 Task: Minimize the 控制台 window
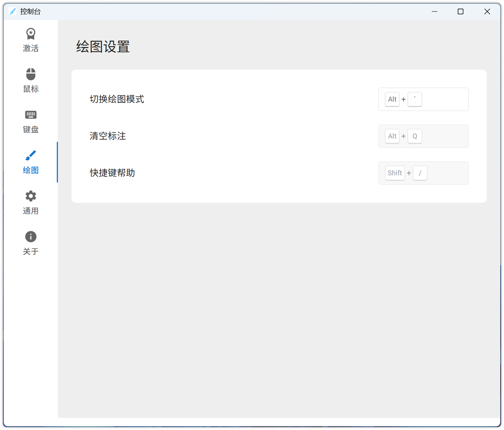[x=434, y=12]
